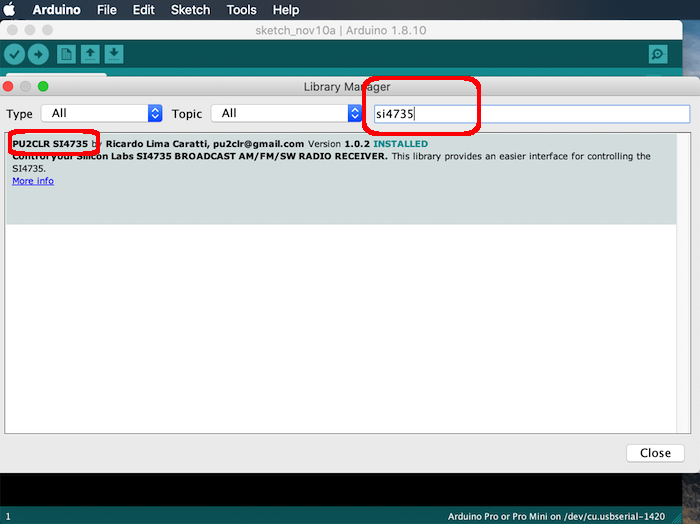Click the Version 1.0.2 text
700x524 pixels.
(x=339, y=144)
